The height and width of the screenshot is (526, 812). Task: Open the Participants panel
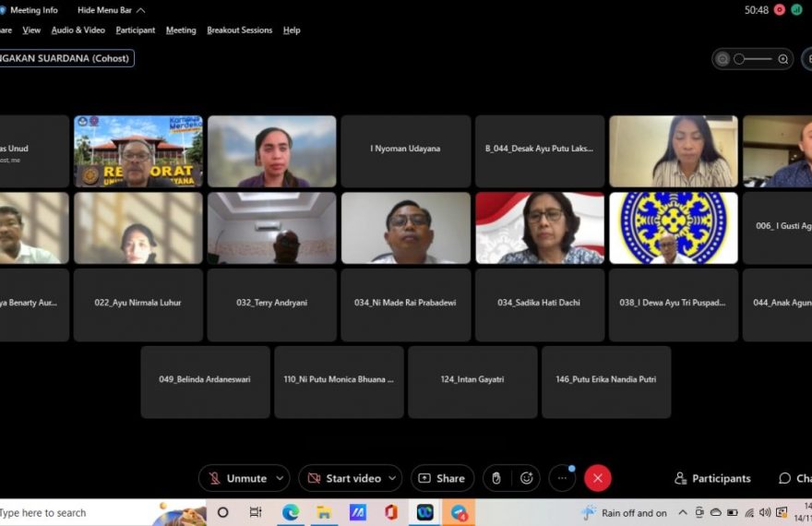712,478
